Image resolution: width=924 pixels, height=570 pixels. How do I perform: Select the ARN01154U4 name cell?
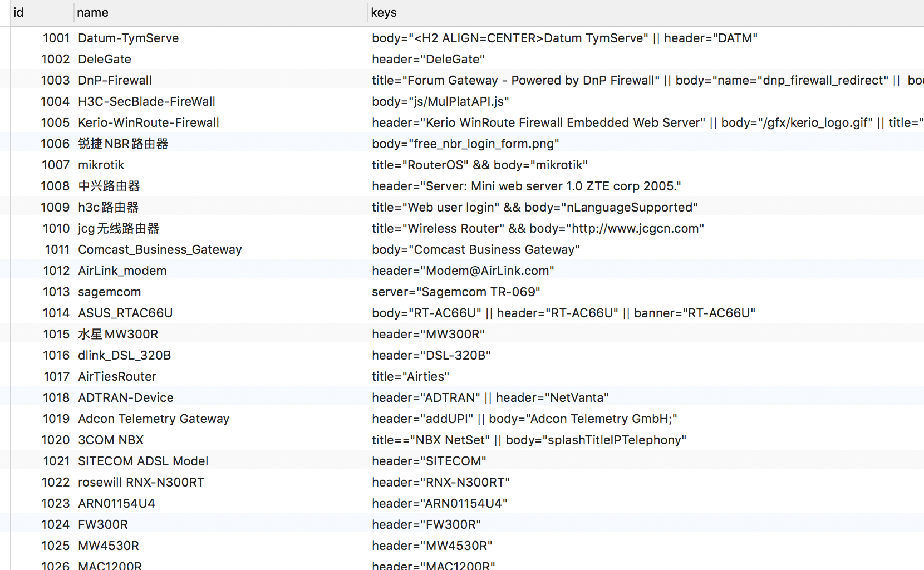click(x=221, y=503)
